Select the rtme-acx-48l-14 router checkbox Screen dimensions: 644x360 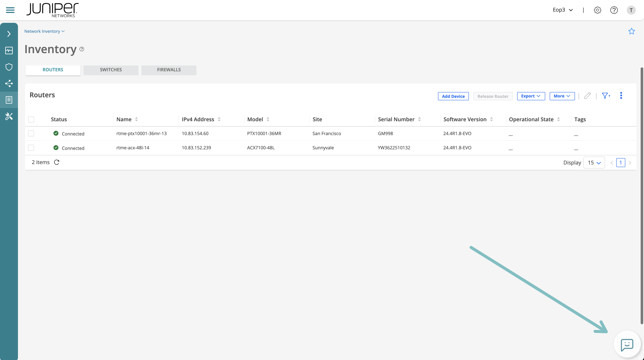coord(31,147)
